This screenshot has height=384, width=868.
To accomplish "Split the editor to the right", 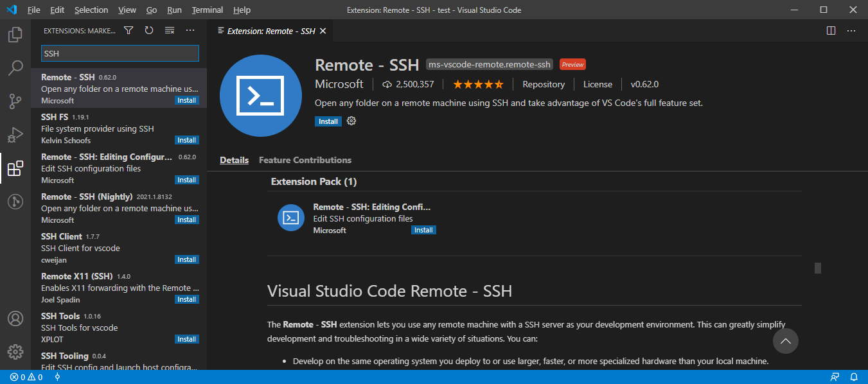I will pos(831,30).
